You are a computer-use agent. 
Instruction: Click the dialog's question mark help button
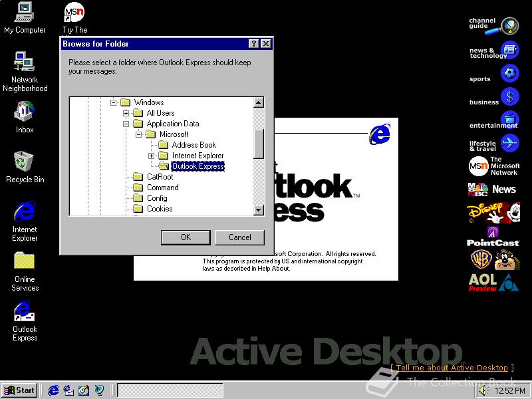pos(253,44)
